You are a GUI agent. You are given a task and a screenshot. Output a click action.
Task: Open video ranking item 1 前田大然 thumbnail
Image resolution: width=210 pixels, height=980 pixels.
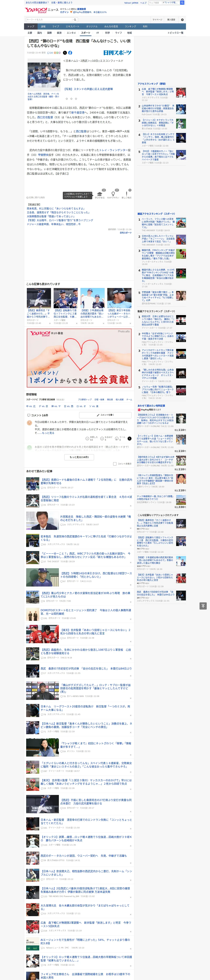pos(181,320)
